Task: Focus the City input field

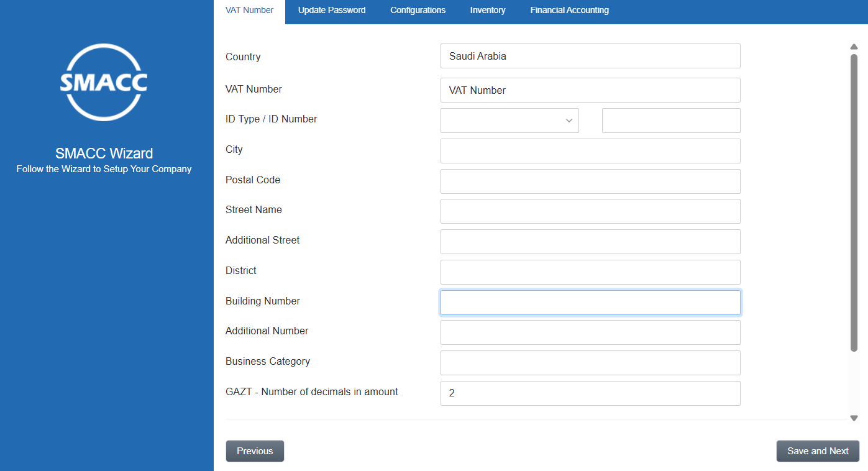Action: (x=590, y=151)
